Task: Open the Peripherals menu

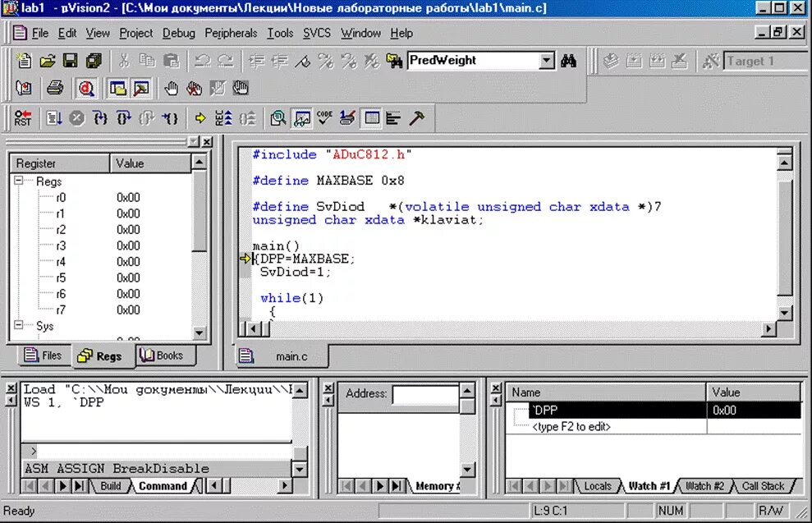Action: click(x=231, y=33)
